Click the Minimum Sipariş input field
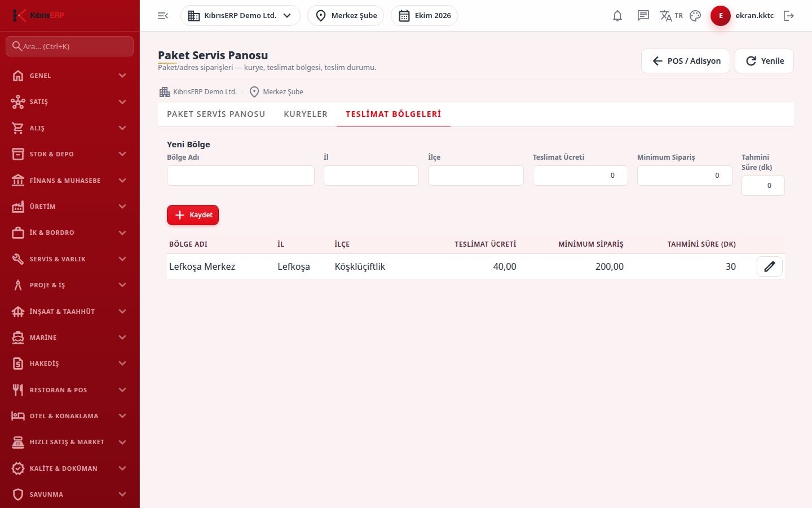 685,176
